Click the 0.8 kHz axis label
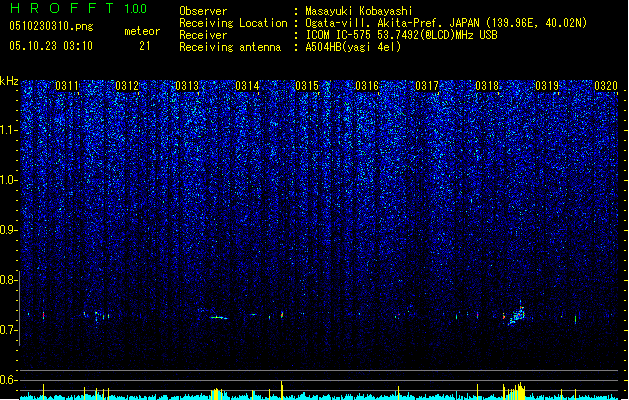The image size is (629, 400). tap(9, 280)
